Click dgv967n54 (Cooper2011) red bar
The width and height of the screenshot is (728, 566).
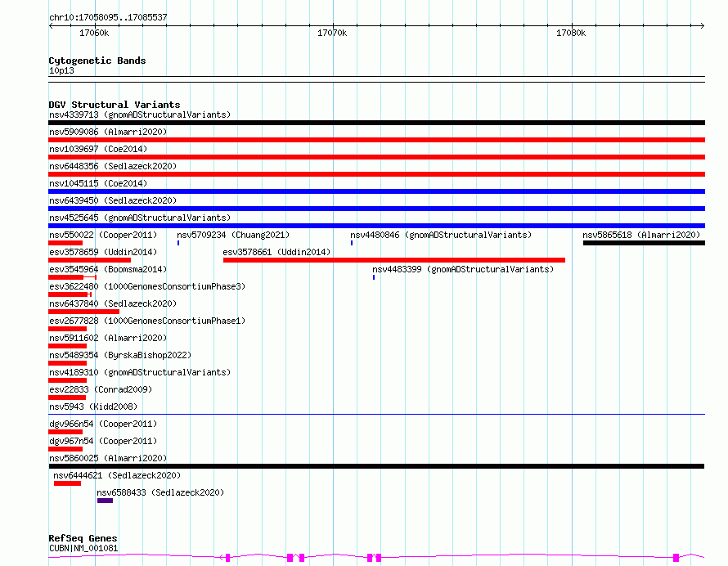(x=65, y=449)
